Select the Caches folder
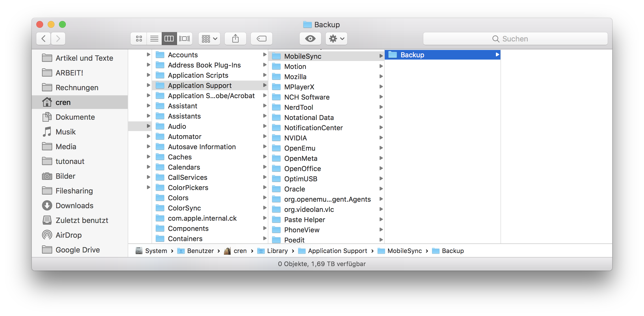The image size is (644, 316). pos(180,157)
